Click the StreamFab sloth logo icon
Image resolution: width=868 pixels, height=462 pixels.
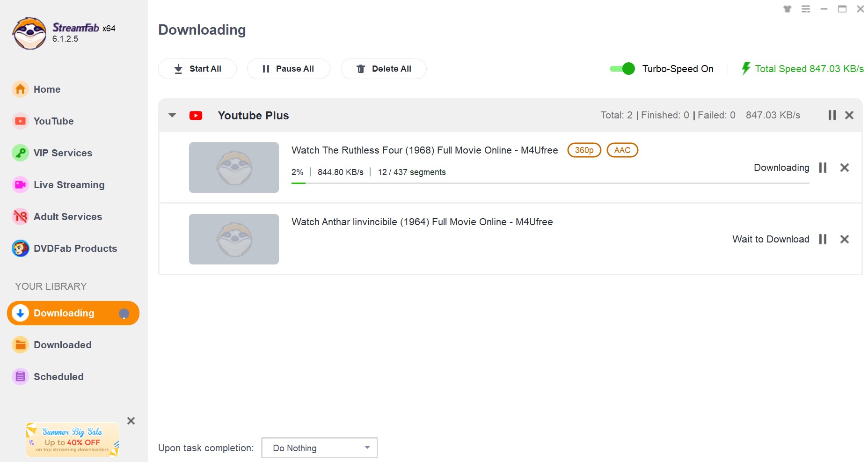coord(29,33)
